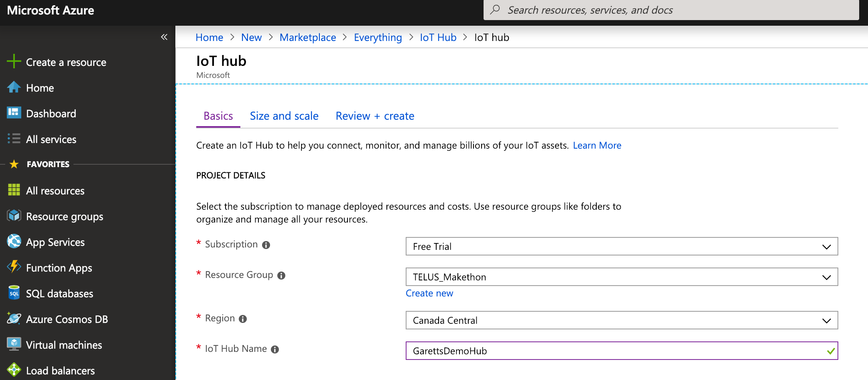Viewport: 868px width, 380px height.
Task: Click the Azure Cosmos DB planet icon
Action: [x=14, y=319]
